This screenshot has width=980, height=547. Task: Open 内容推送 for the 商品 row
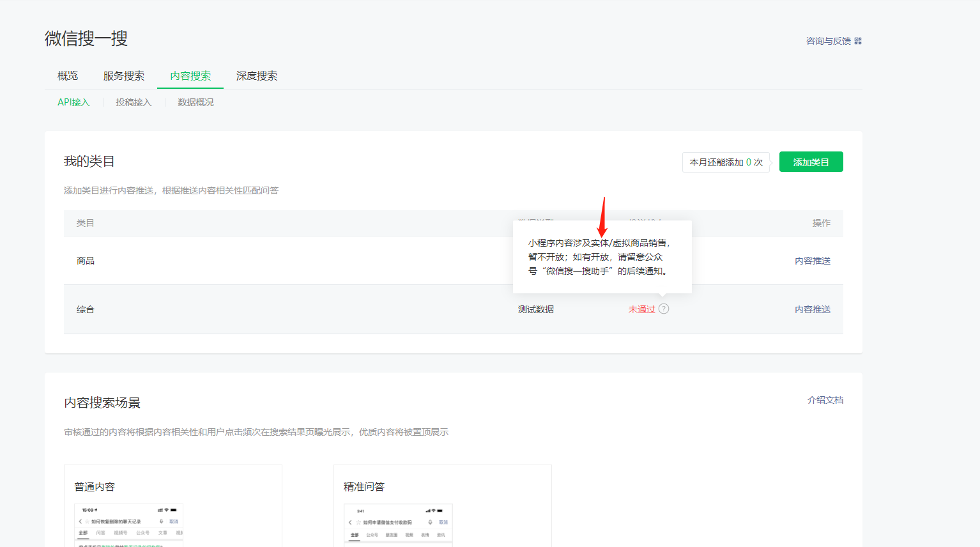click(813, 261)
